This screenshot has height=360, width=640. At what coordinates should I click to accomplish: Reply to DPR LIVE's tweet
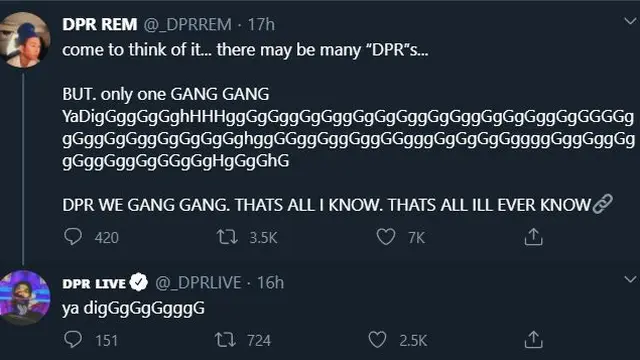(73, 340)
